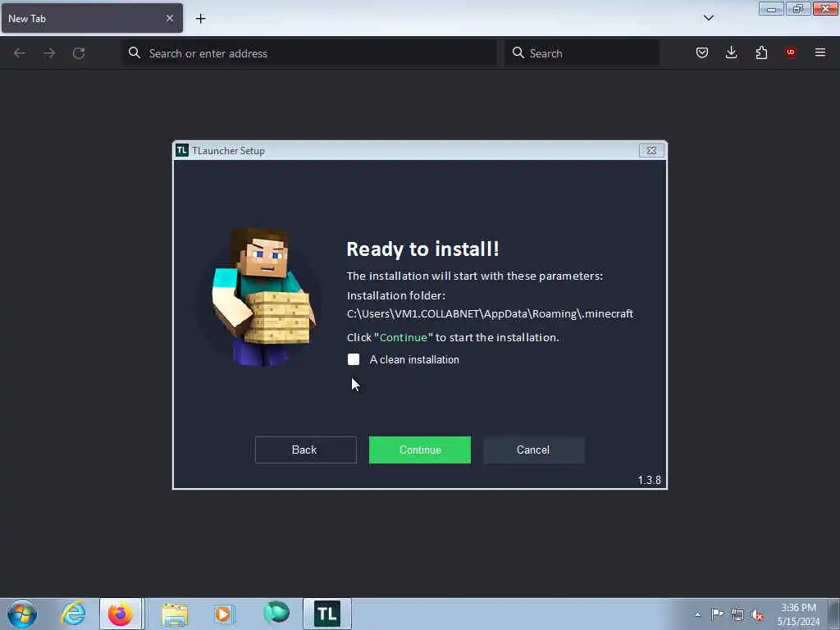Switch to TLauncher taskbar button
840x630 pixels.
[x=327, y=614]
